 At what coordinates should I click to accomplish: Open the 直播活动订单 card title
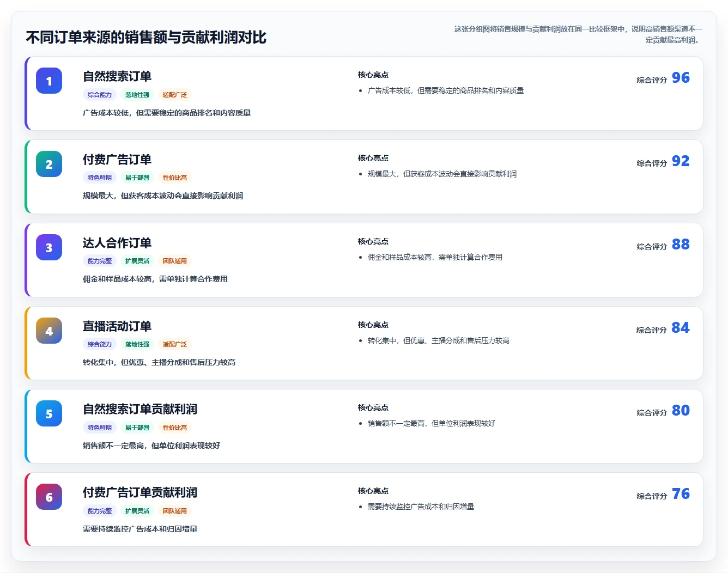(117, 326)
